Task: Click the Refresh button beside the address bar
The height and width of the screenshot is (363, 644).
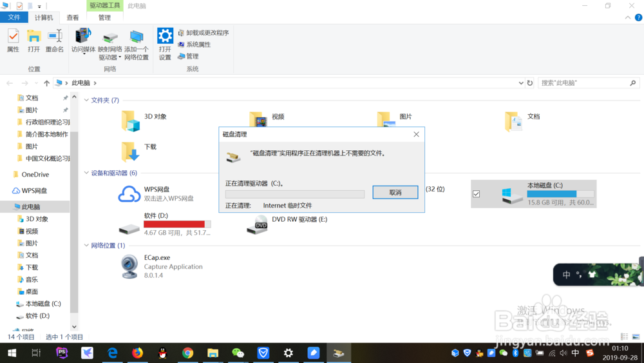Action: pyautogui.click(x=530, y=83)
